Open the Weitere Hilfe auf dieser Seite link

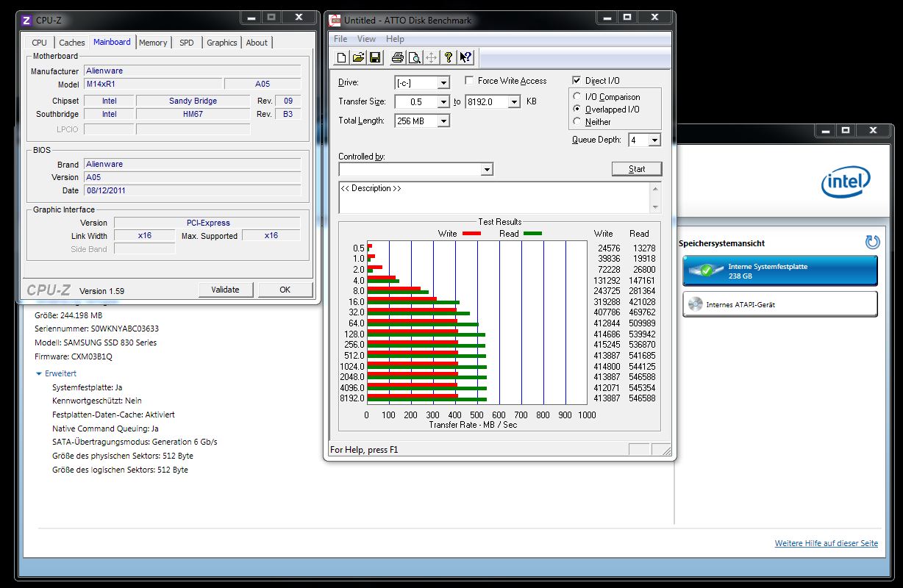[826, 543]
